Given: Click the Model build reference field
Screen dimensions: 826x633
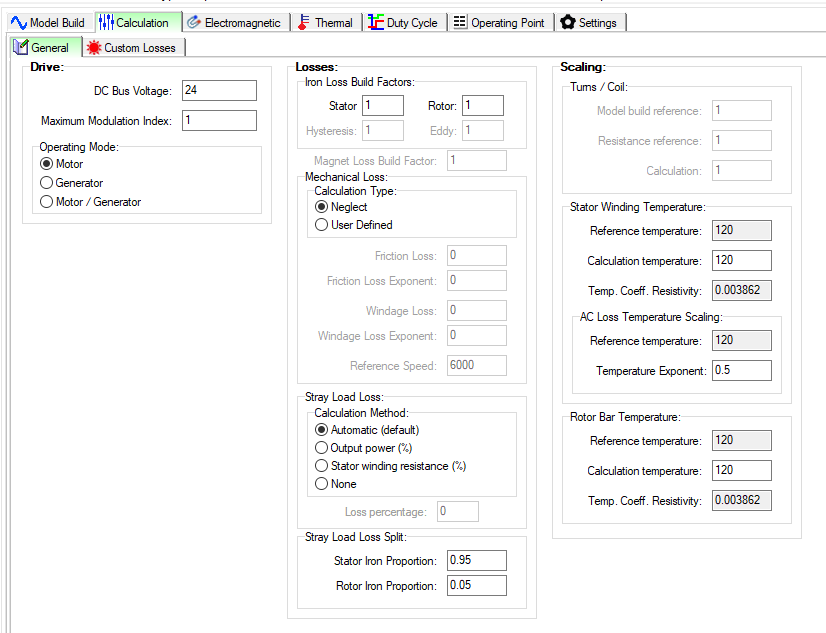Looking at the screenshot, I should click(742, 111).
